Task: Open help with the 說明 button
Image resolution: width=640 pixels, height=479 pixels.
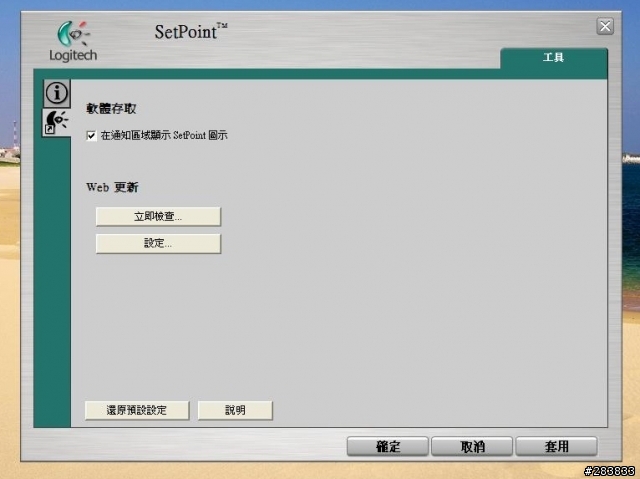Action: click(x=235, y=410)
